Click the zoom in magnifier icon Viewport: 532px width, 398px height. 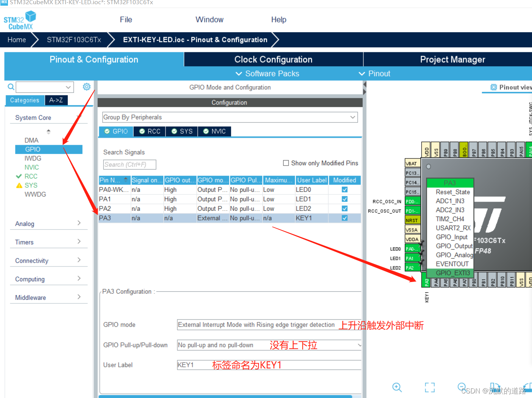(x=397, y=387)
